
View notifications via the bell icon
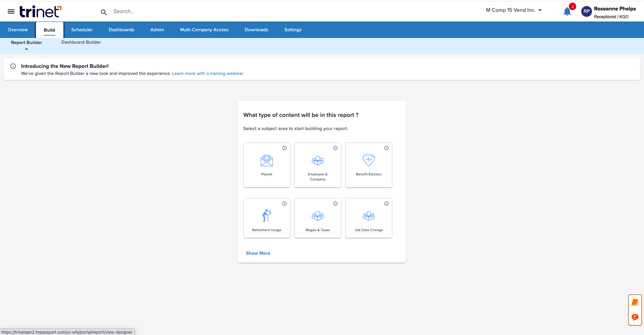point(567,11)
